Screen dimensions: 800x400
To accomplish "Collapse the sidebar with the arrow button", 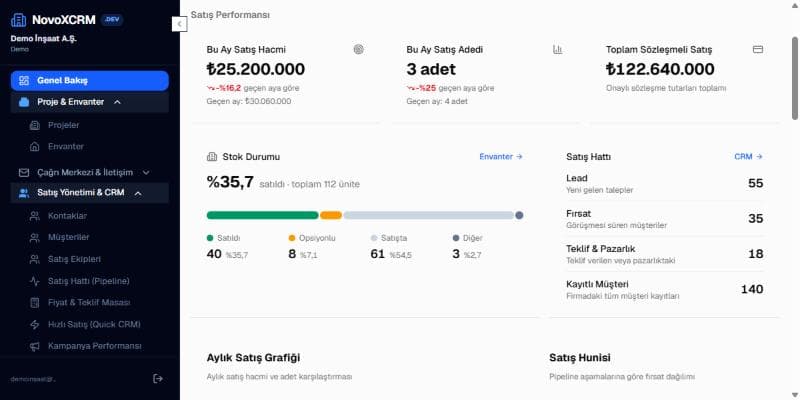I will point(180,24).
